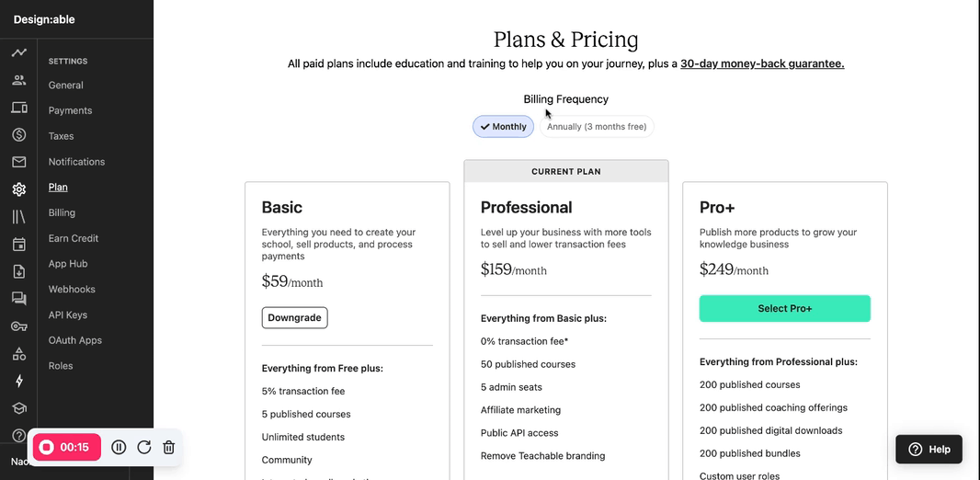Select Monthly billing frequency
Image resolution: width=980 pixels, height=480 pixels.
(x=503, y=126)
